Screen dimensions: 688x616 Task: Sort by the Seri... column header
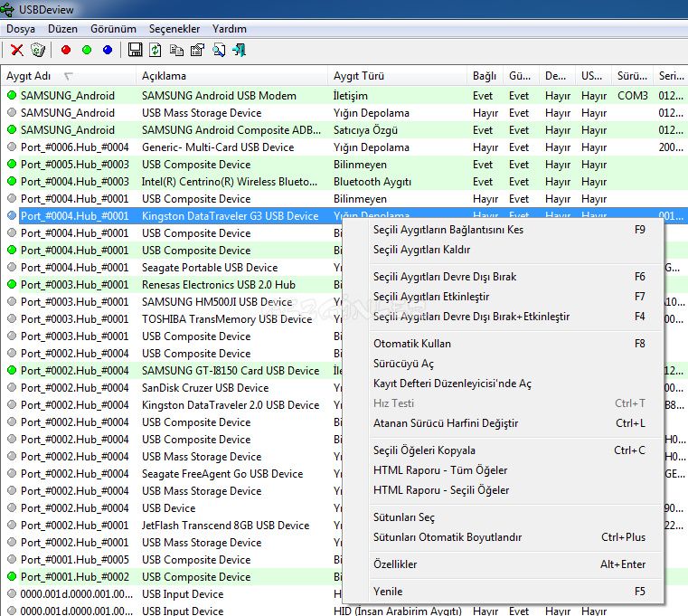[x=671, y=76]
